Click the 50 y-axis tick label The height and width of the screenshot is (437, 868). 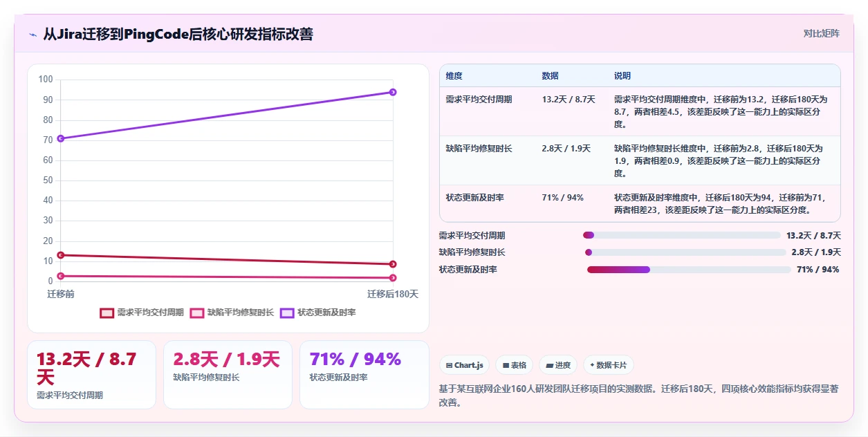tap(48, 180)
